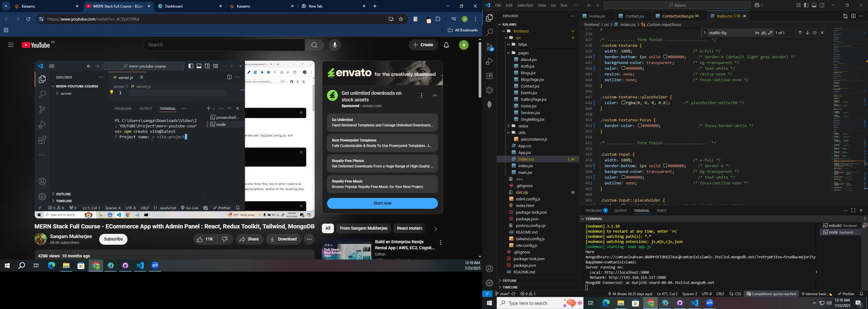Open Chrome tab search dropdown arrow
The image size is (868, 309).
pyautogui.click(x=6, y=6)
